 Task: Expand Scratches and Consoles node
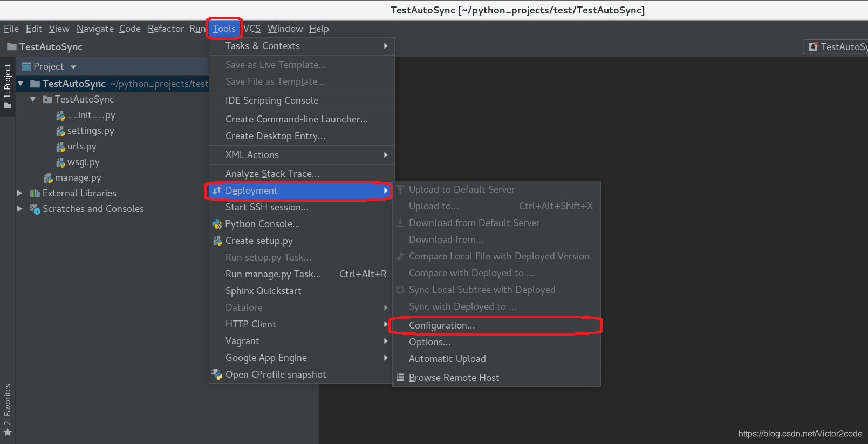coord(20,209)
